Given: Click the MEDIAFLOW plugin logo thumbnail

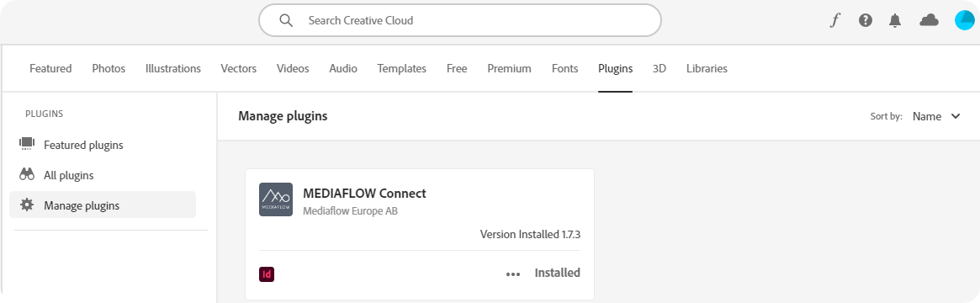Looking at the screenshot, I should 276,199.
